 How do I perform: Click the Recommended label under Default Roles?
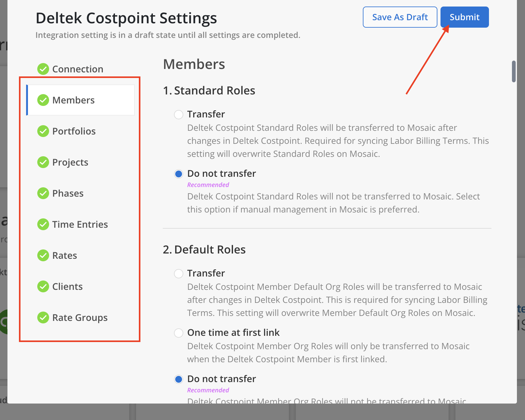click(x=208, y=390)
